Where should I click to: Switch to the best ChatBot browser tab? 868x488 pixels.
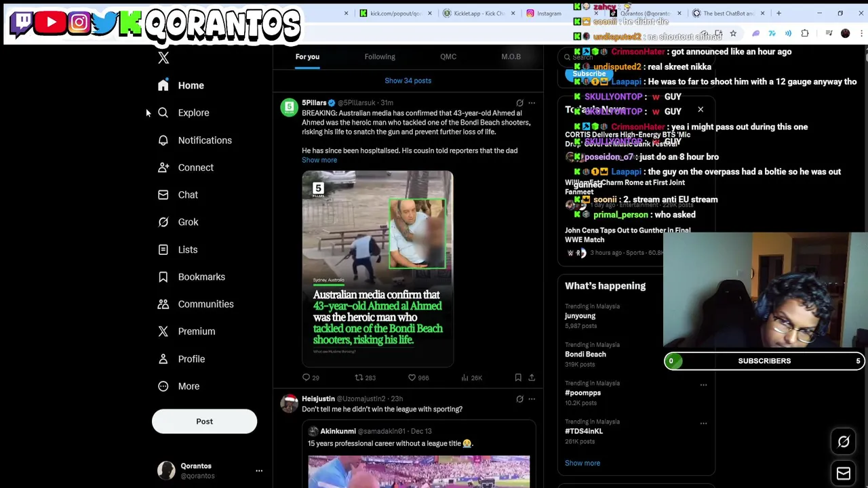727,13
